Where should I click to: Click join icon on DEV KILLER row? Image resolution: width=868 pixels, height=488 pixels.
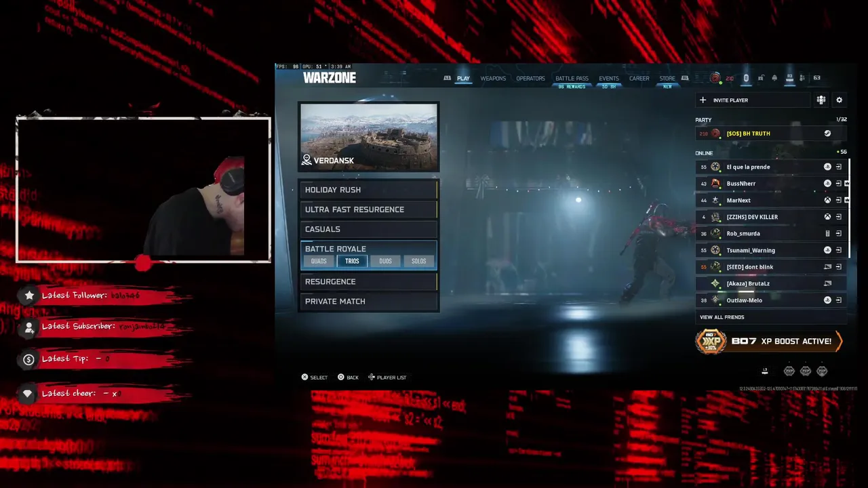point(839,217)
